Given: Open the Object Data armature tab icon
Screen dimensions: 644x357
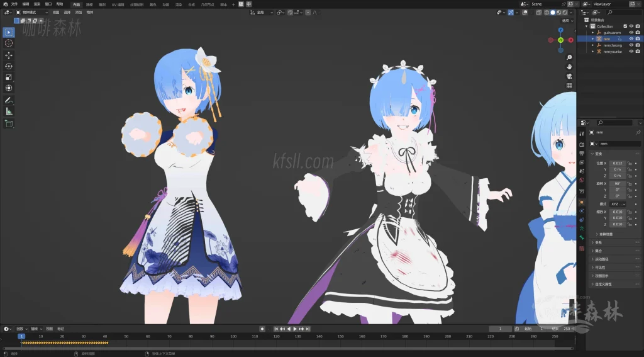Looking at the screenshot, I should 582,229.
